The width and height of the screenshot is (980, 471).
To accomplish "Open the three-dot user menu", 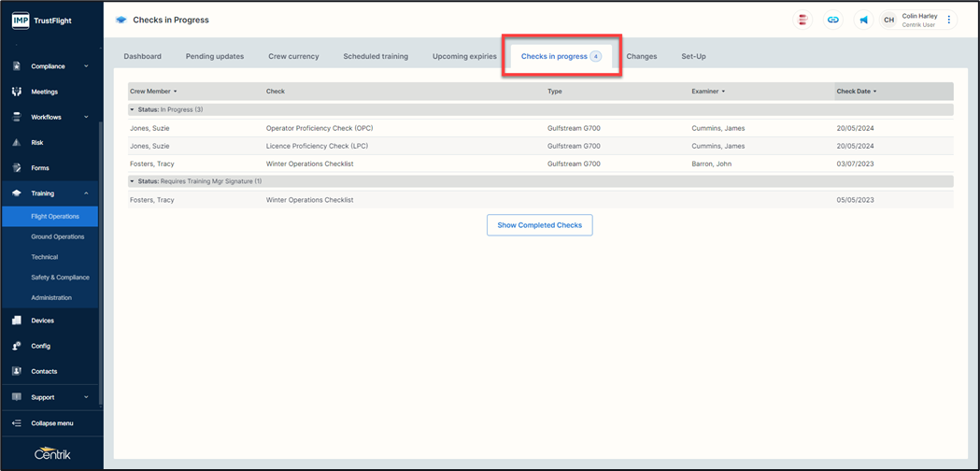I will tap(949, 20).
